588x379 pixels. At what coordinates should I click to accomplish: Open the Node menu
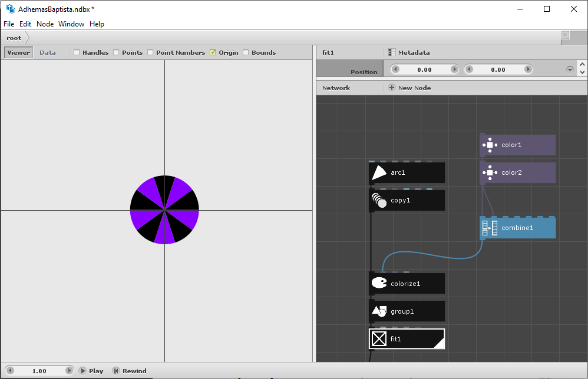(45, 24)
